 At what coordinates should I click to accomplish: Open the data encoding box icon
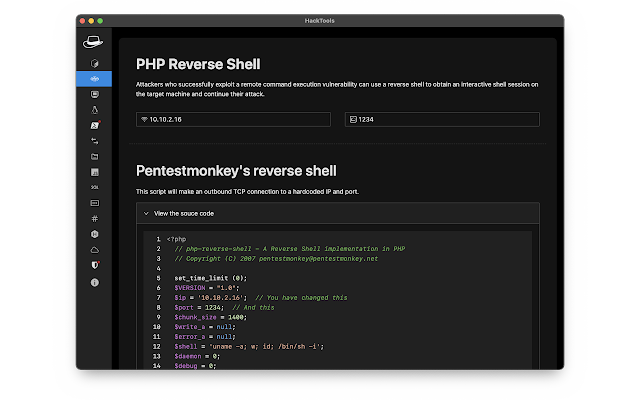(x=94, y=203)
